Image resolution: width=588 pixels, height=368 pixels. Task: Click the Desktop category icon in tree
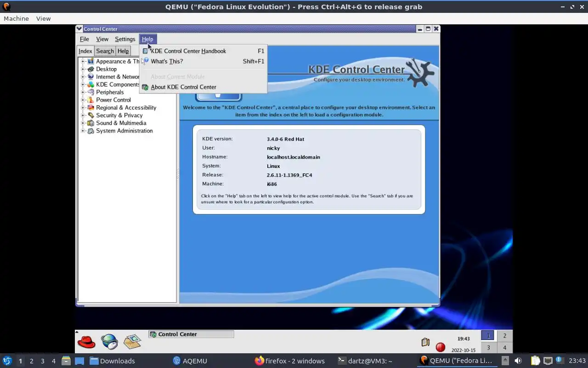[x=91, y=69]
